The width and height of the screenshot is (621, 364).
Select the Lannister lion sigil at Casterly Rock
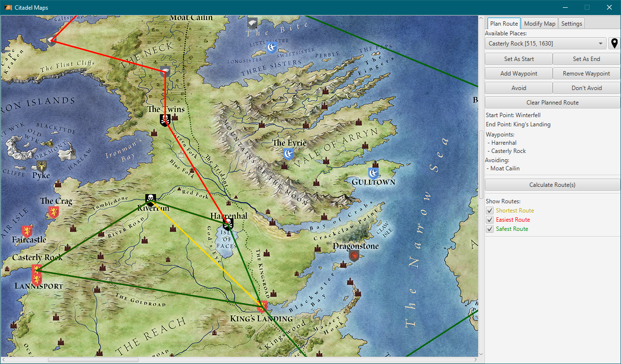click(36, 270)
